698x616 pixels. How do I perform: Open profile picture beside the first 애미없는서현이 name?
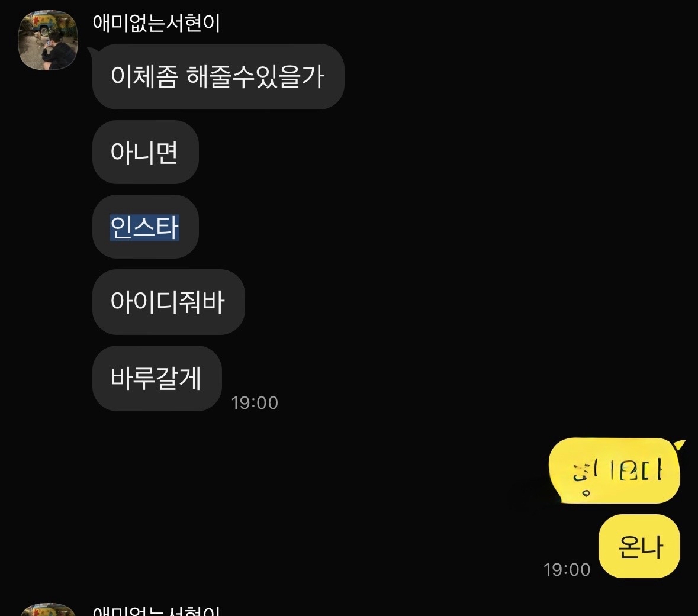(x=48, y=40)
